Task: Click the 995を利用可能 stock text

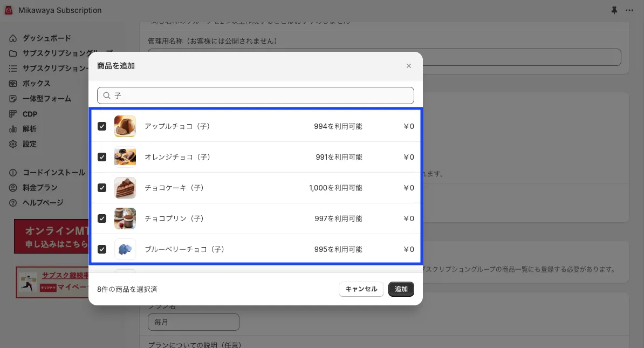Action: click(338, 249)
